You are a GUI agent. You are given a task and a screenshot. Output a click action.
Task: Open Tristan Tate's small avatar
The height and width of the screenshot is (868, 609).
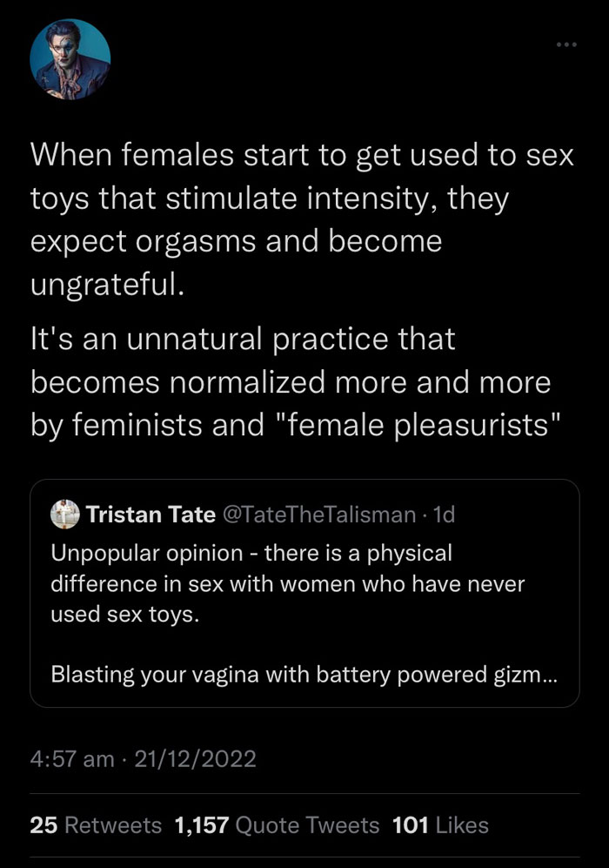click(x=64, y=515)
